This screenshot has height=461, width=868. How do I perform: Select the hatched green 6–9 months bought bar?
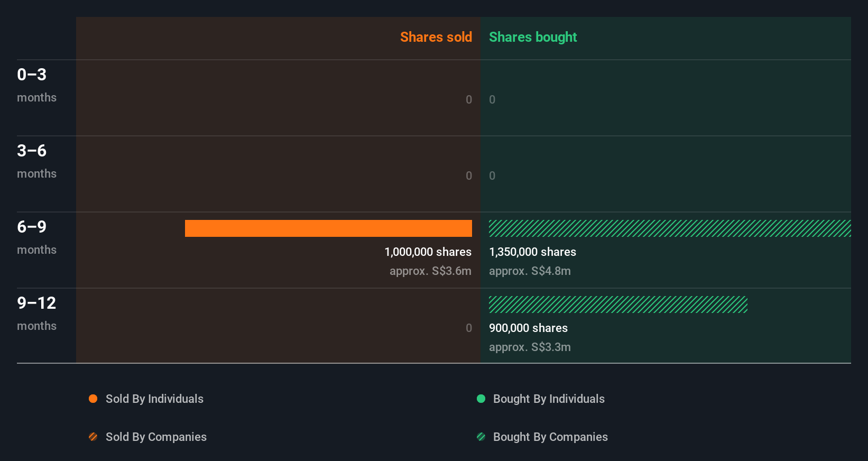[x=670, y=228]
